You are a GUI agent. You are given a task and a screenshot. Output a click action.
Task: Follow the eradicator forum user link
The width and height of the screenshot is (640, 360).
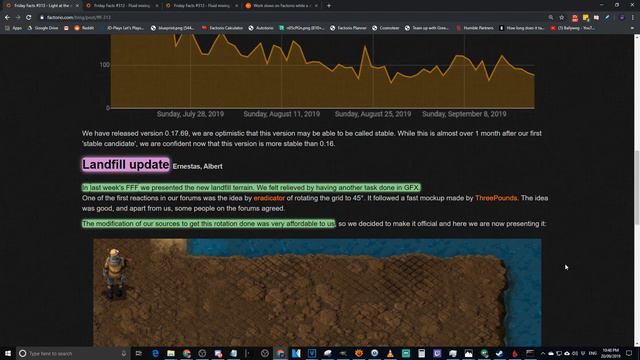(x=269, y=198)
